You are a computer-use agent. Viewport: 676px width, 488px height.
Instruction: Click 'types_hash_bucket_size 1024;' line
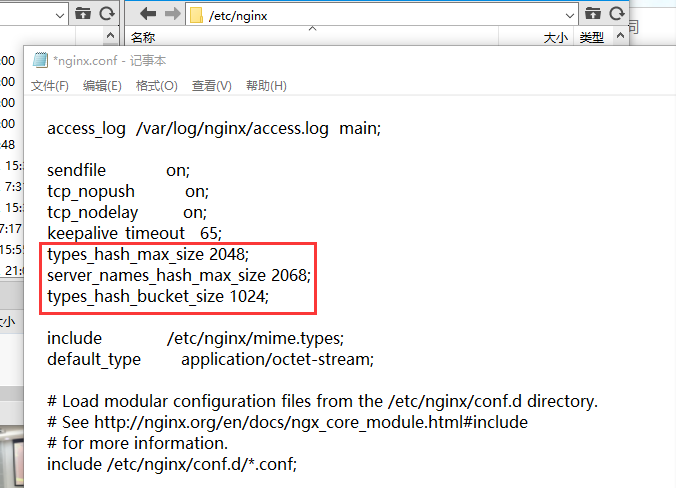tap(158, 297)
